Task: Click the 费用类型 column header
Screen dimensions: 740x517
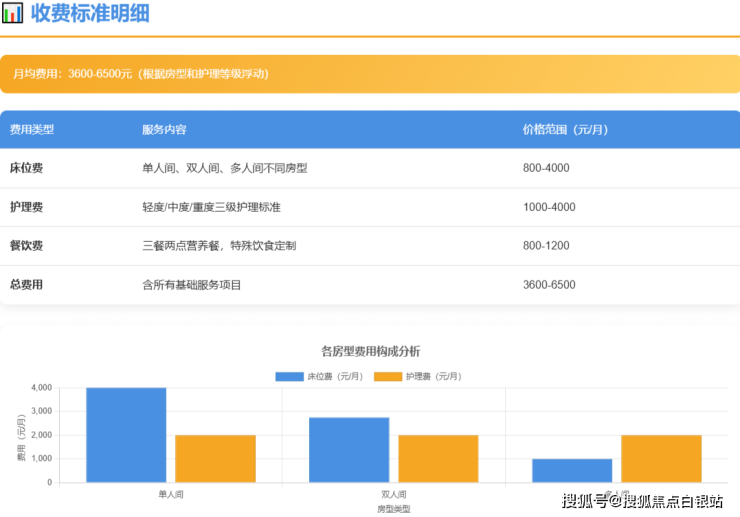Action: (32, 130)
